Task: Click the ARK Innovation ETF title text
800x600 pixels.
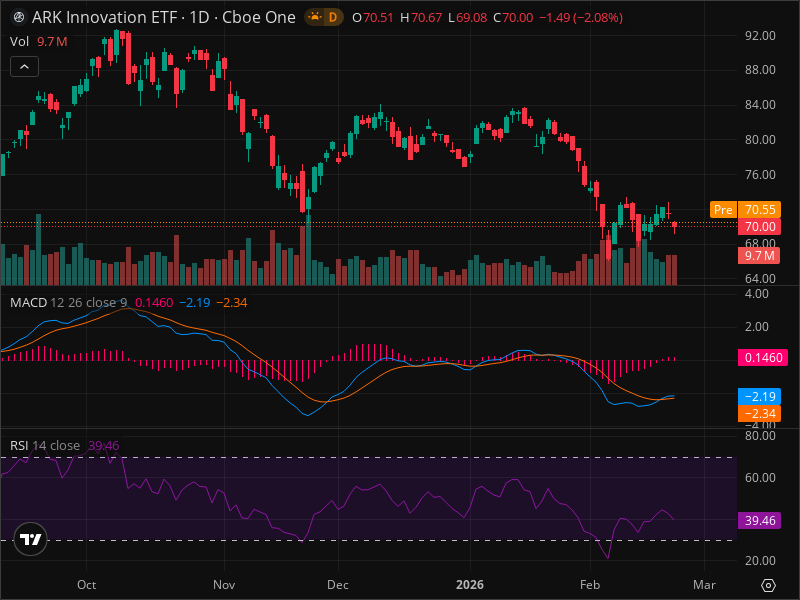Action: click(105, 17)
